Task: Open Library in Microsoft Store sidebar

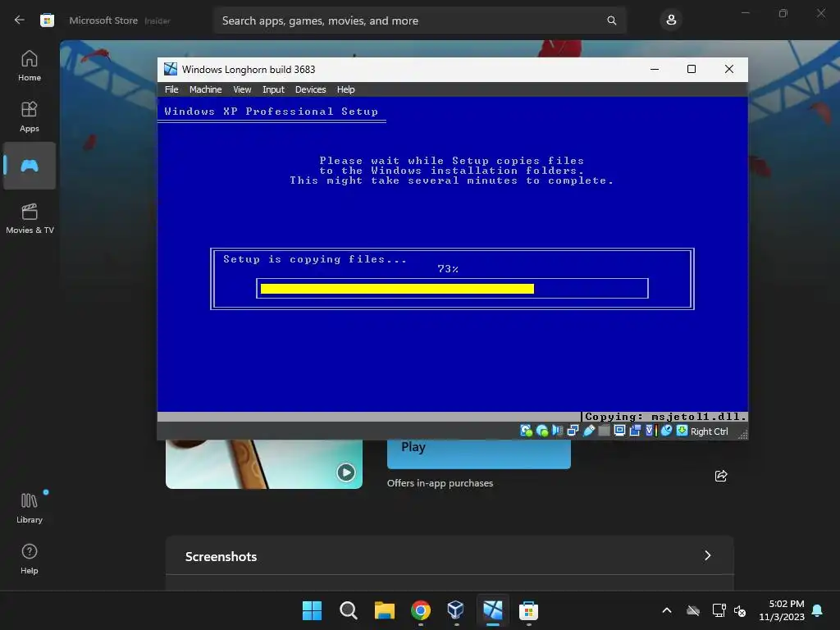Action: 30,508
